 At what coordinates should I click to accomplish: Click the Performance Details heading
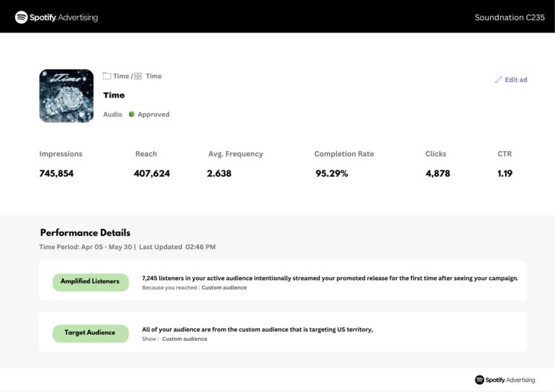(85, 232)
